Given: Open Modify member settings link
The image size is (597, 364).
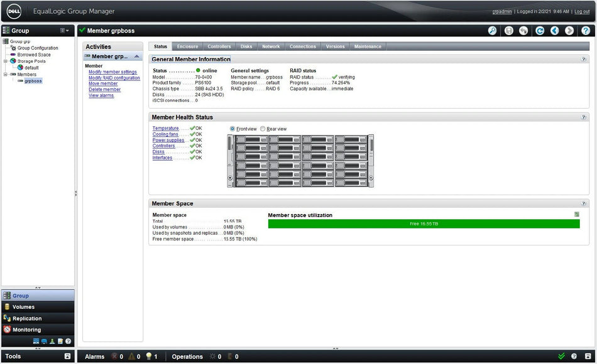Looking at the screenshot, I should pyautogui.click(x=112, y=72).
